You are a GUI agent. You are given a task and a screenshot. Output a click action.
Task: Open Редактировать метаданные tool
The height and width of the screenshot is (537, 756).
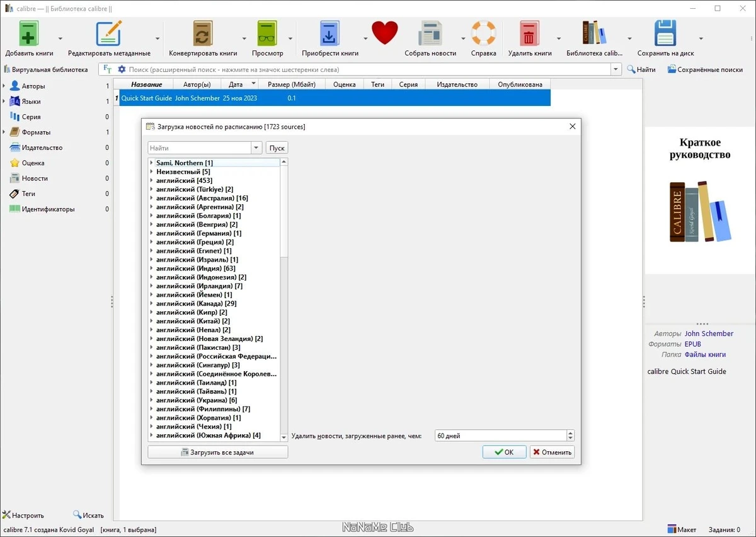108,33
